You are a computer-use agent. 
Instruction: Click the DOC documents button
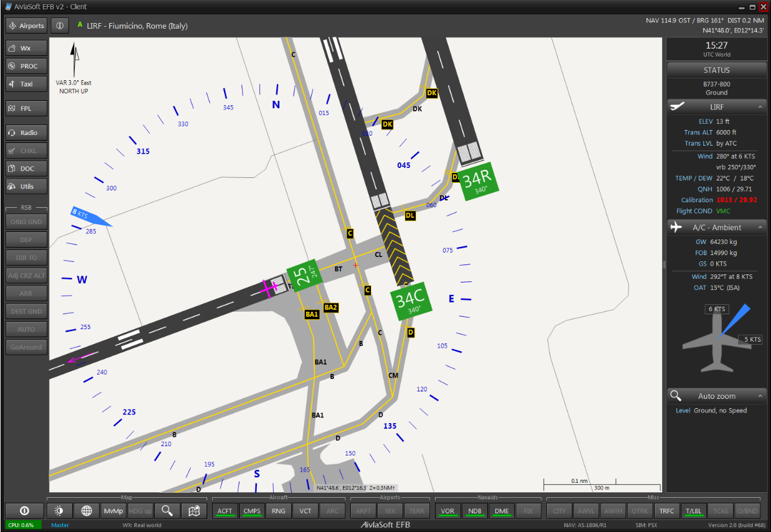26,169
